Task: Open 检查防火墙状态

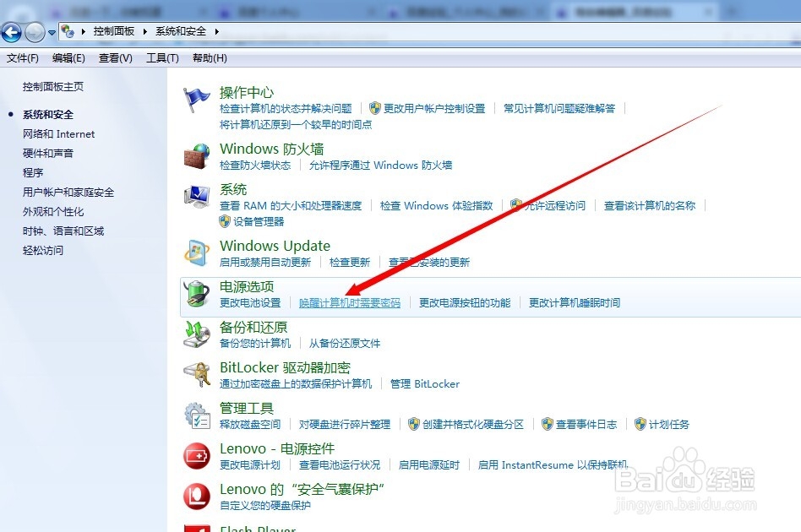Action: tap(255, 166)
